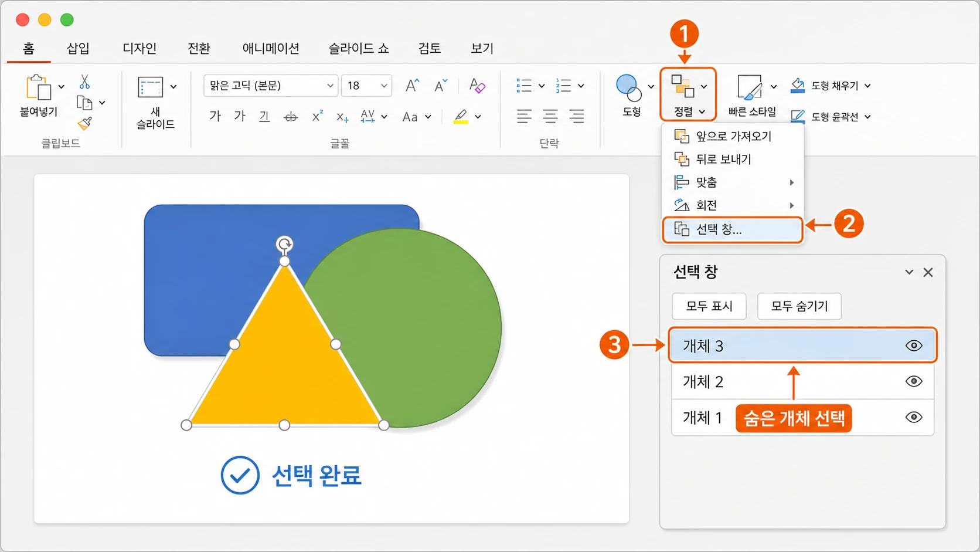Select the Cut scissors icon

click(x=85, y=82)
